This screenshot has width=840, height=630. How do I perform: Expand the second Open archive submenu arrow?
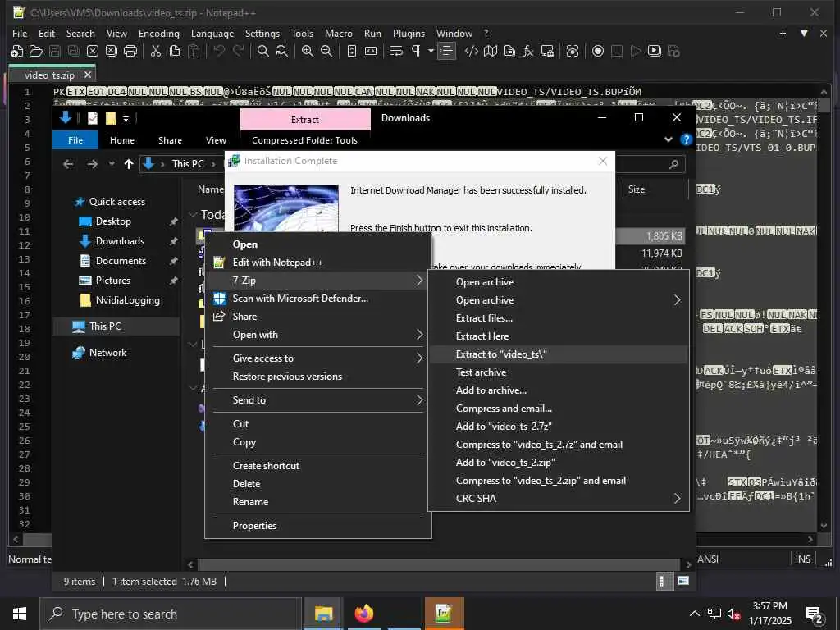pos(677,300)
